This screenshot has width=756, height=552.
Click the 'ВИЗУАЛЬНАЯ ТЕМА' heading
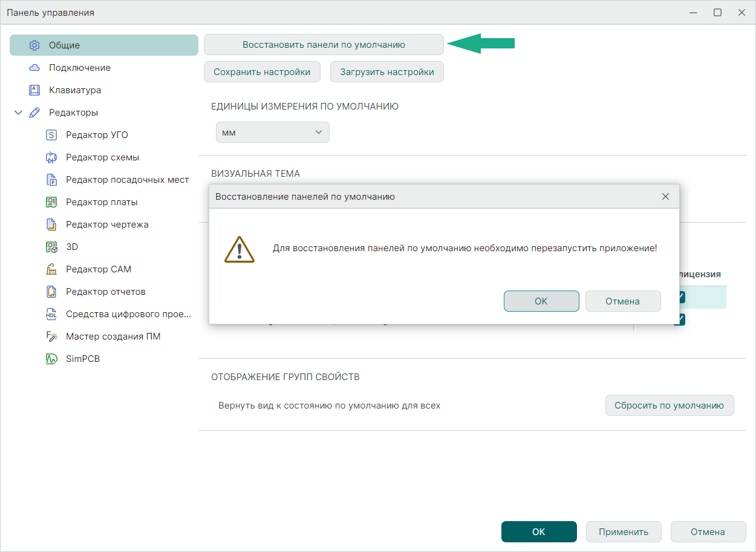pyautogui.click(x=255, y=174)
